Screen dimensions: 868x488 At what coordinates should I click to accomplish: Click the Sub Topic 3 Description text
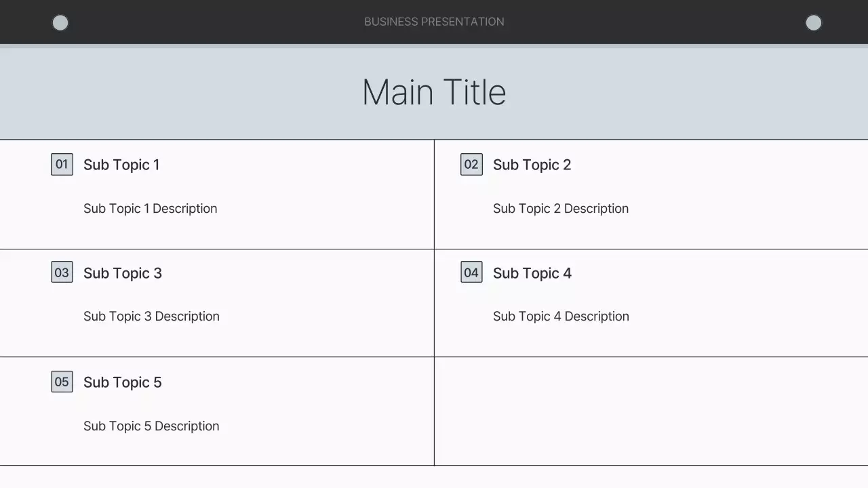[x=151, y=317]
